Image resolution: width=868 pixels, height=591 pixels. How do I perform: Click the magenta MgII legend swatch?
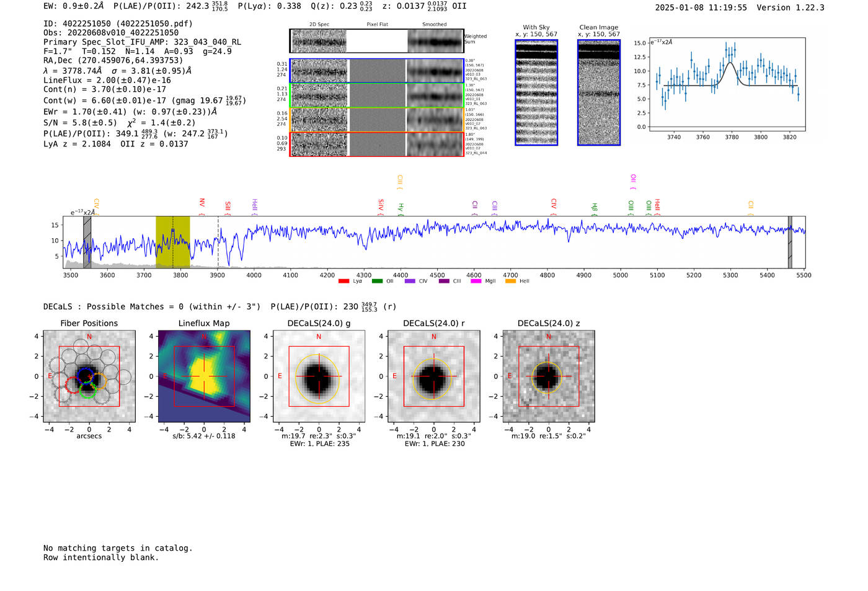point(476,282)
